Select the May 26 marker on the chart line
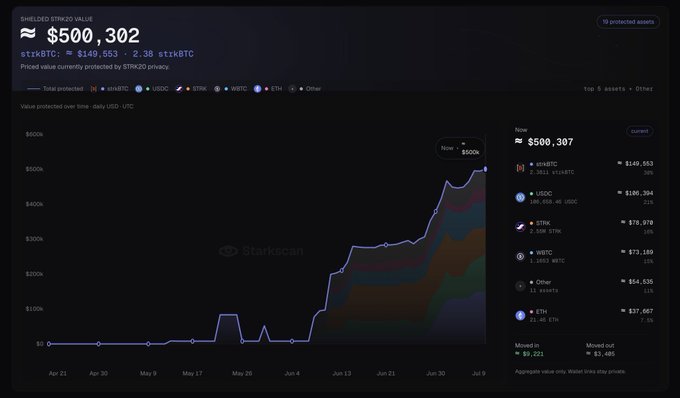The width and height of the screenshot is (680, 398). pyautogui.click(x=242, y=341)
